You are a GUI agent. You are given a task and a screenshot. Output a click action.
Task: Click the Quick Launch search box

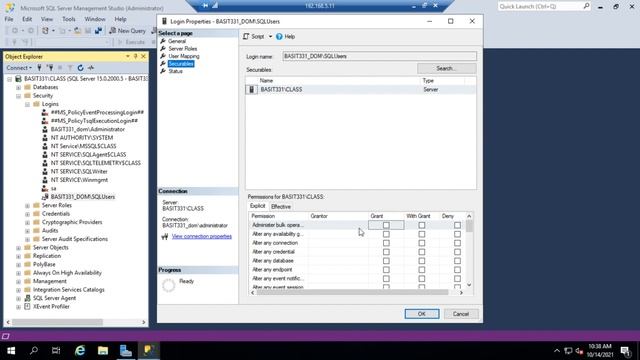click(543, 7)
